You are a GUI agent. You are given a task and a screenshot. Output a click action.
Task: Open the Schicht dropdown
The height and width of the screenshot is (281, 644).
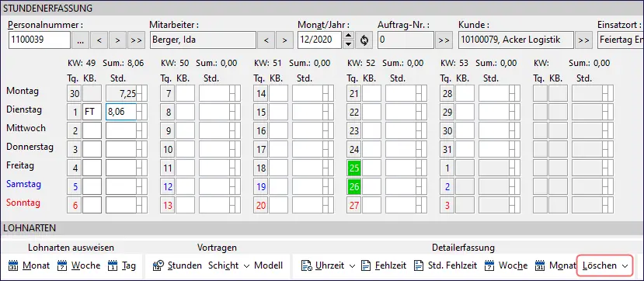[228, 265]
